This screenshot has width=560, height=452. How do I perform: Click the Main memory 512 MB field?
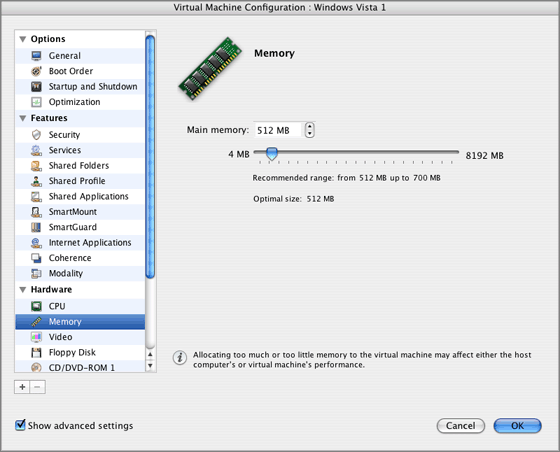click(x=279, y=130)
